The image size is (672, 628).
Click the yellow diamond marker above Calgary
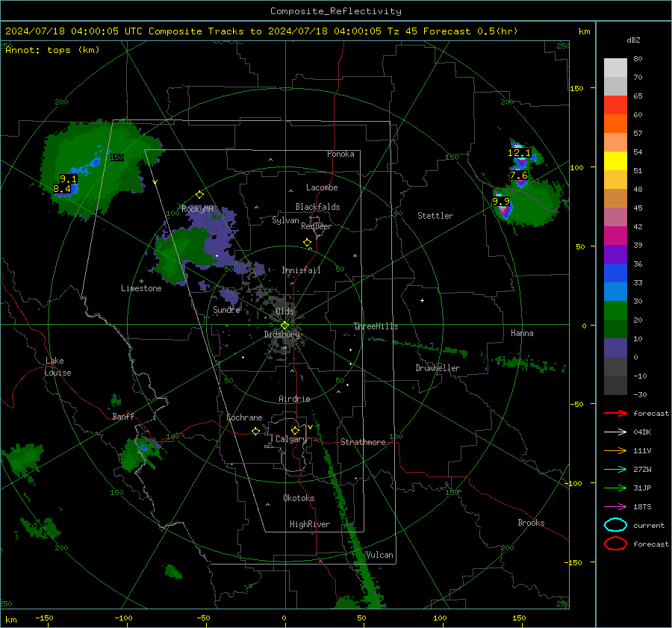tap(295, 430)
